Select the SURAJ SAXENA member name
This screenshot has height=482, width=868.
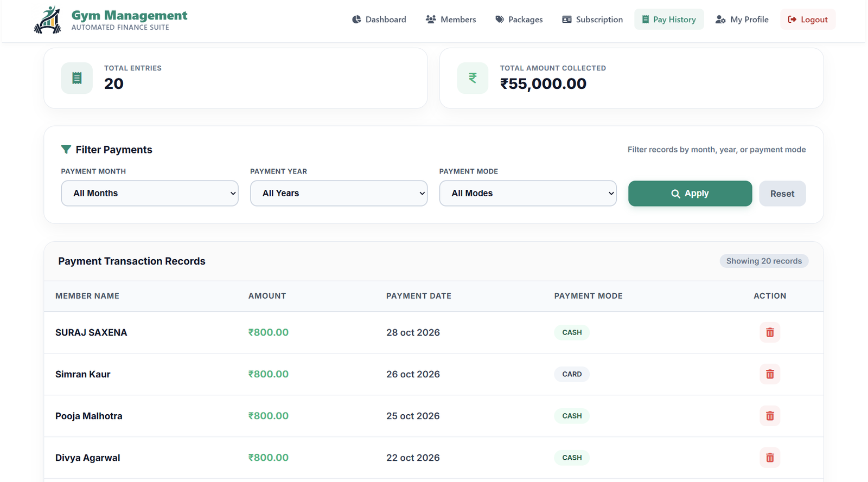pos(91,332)
